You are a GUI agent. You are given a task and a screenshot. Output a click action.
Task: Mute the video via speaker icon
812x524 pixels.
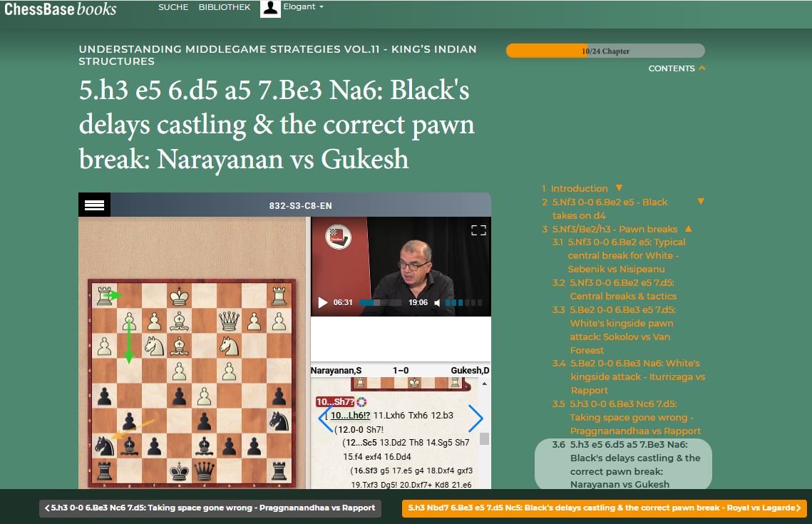click(x=437, y=302)
